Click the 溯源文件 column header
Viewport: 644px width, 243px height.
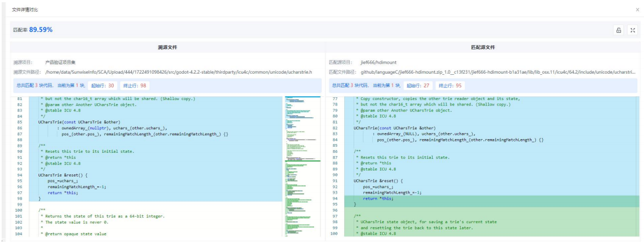167,47
